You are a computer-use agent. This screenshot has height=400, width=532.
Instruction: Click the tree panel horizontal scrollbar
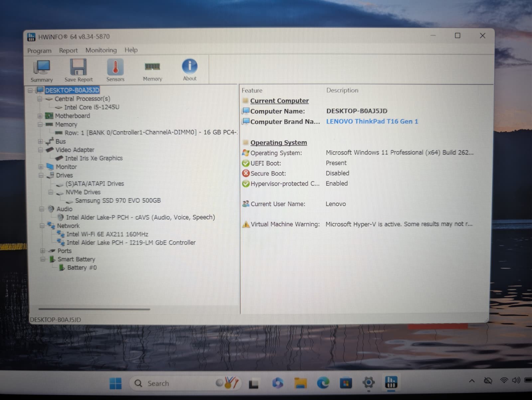(x=94, y=309)
